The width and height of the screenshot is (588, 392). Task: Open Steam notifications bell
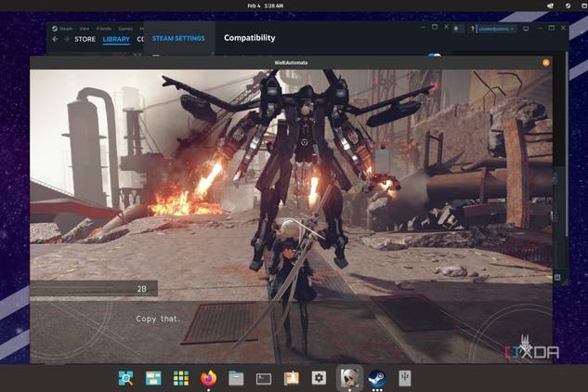pos(456,29)
